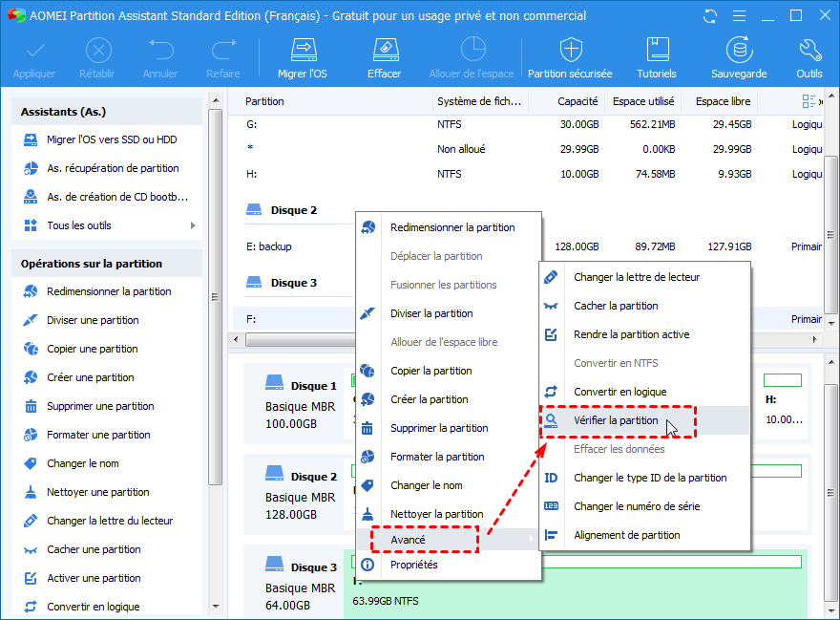The width and height of the screenshot is (840, 620).
Task: Click the Alignement de partition icon
Action: pyautogui.click(x=552, y=535)
